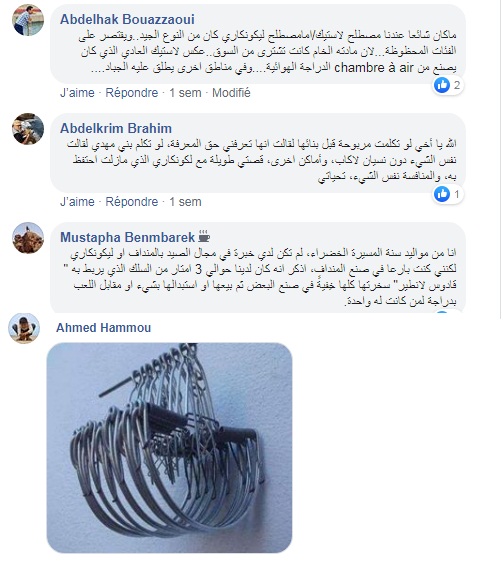Viewport: 503px width, 565px height.
Task: Open Ahmed Hammou's avatar
Action: [x=24, y=328]
